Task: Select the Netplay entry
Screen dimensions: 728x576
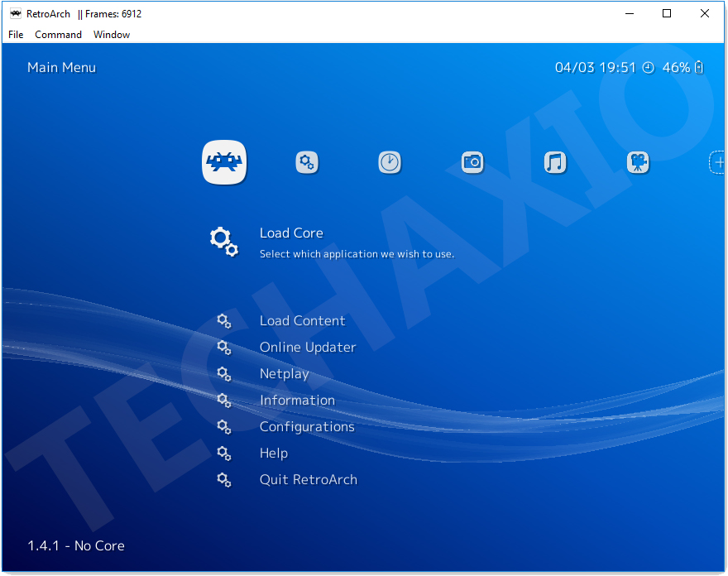Action: (x=284, y=373)
